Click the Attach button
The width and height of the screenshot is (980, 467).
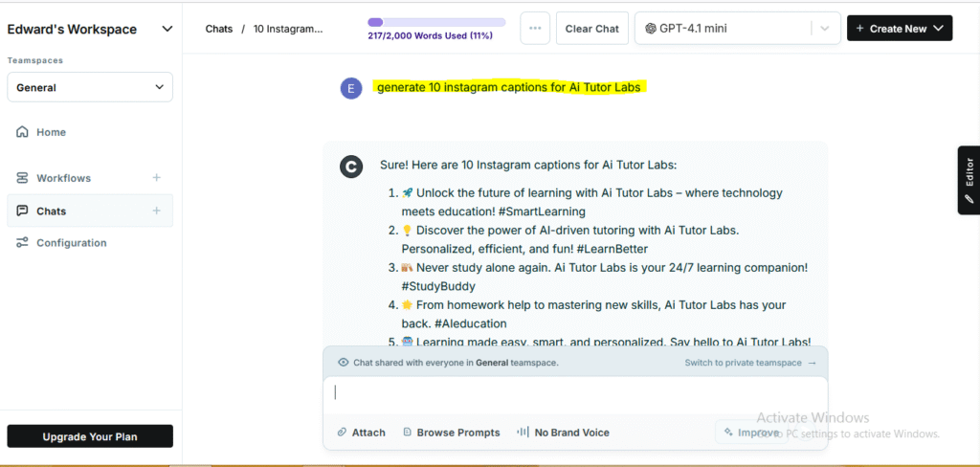[x=361, y=432]
